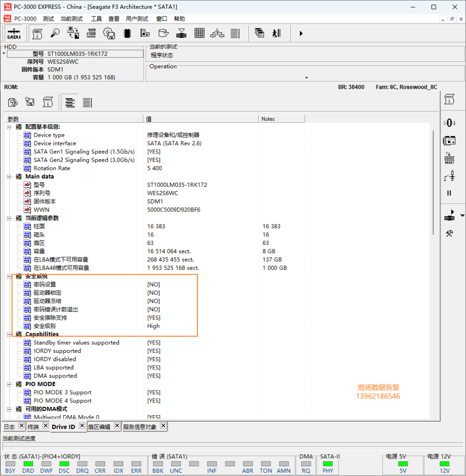
Task: Close the 日志 tab
Action: coord(21,426)
